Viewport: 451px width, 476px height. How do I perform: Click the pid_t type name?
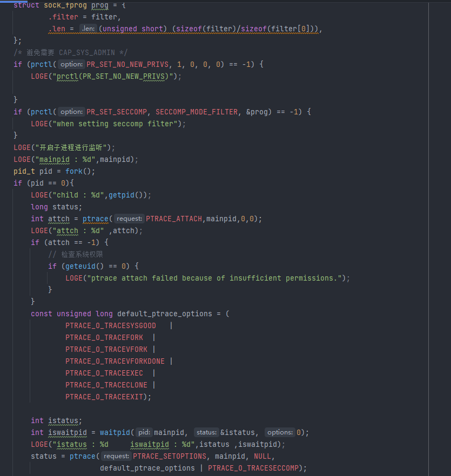(x=24, y=172)
